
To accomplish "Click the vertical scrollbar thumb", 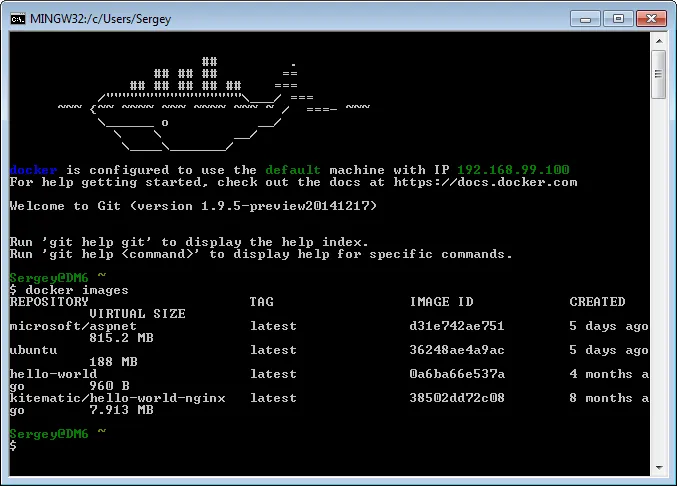I will click(x=659, y=74).
